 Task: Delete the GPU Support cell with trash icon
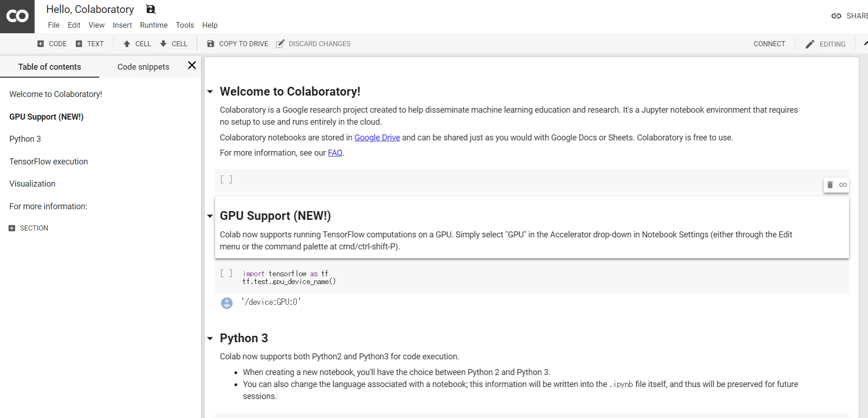(830, 185)
